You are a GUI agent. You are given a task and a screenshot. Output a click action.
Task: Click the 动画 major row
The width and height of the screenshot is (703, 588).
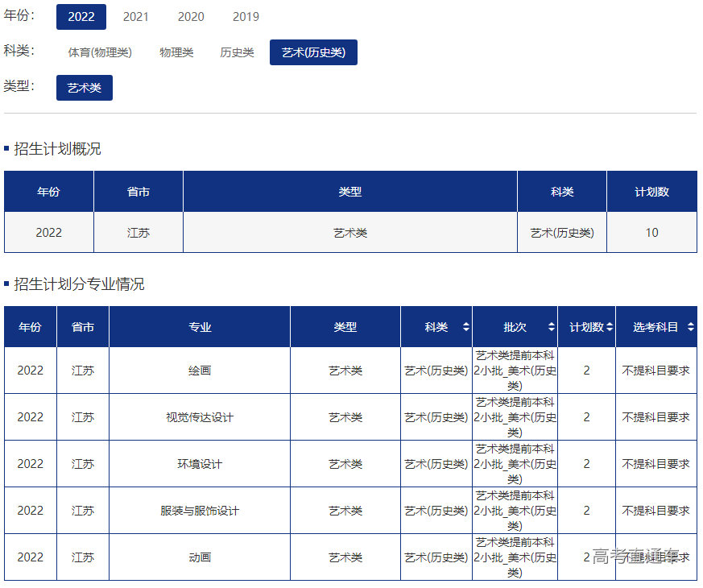pyautogui.click(x=200, y=557)
